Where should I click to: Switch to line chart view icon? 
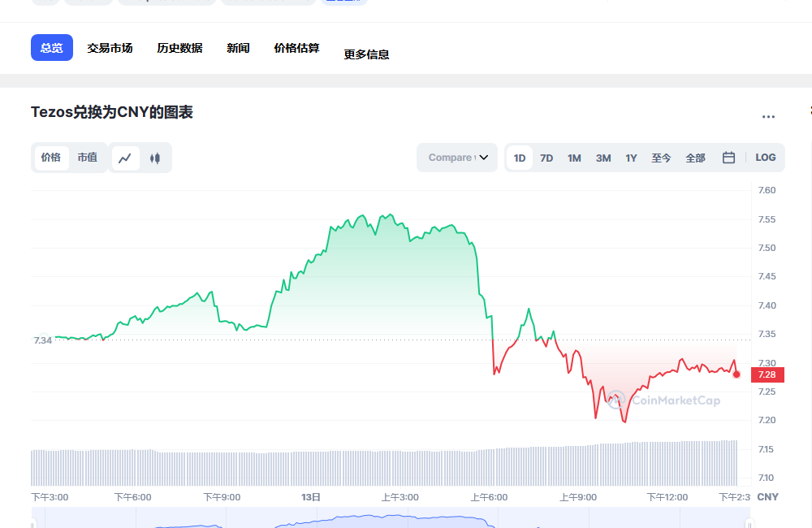coord(125,158)
